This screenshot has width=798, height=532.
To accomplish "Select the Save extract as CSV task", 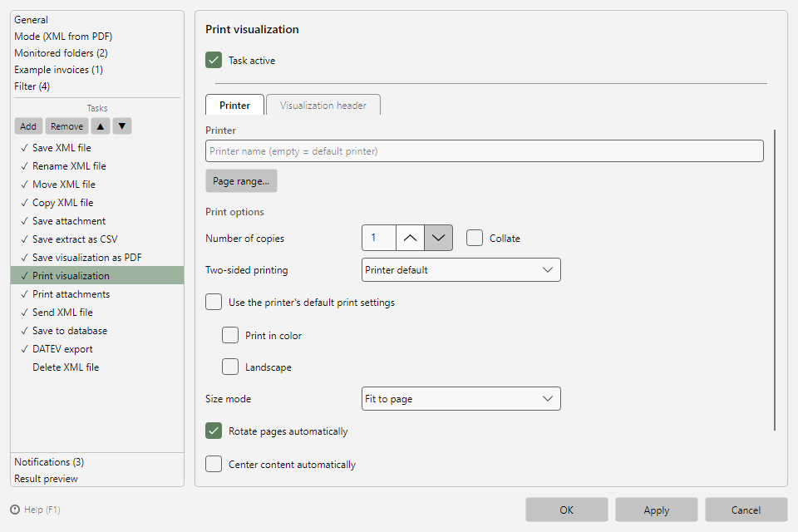I will tap(97, 239).
